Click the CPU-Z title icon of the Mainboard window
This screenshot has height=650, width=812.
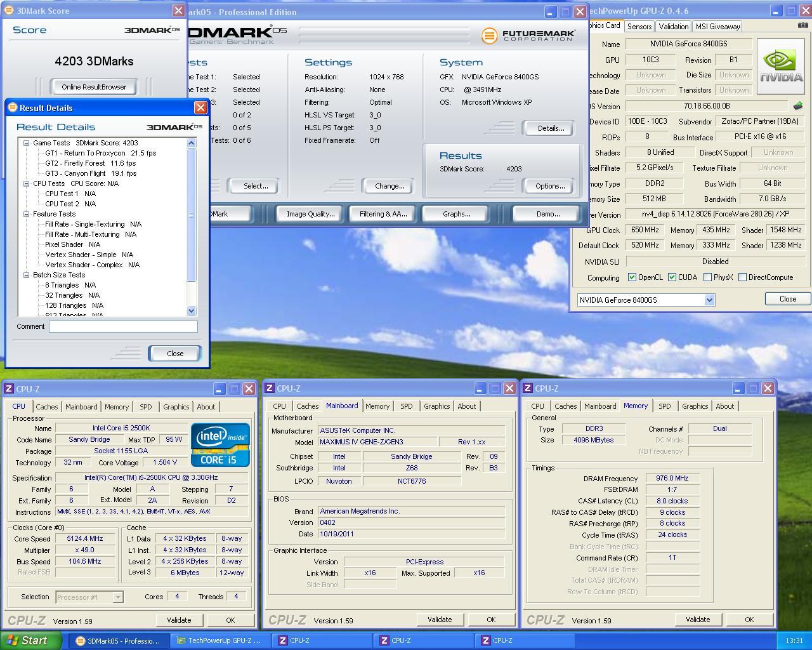click(x=270, y=388)
